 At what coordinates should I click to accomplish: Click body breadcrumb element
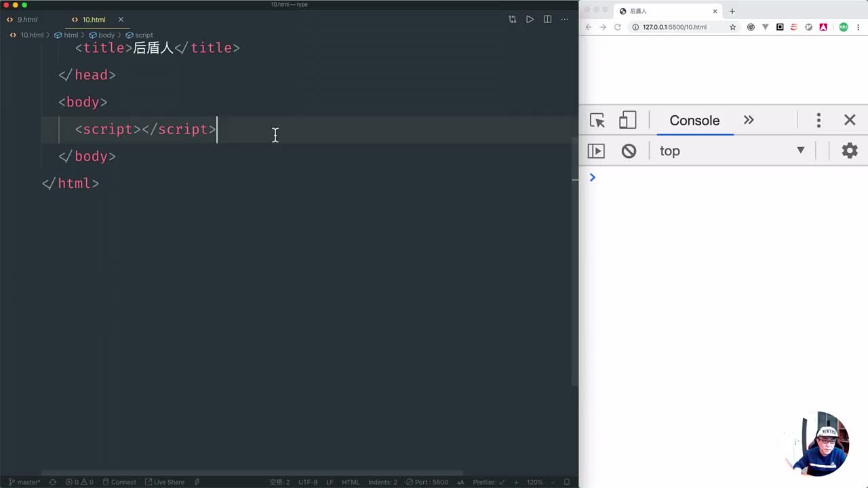[x=102, y=35]
